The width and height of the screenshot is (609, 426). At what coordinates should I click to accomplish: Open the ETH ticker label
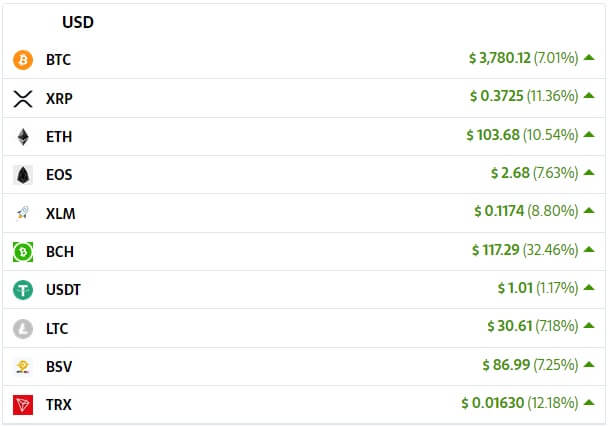pos(59,137)
